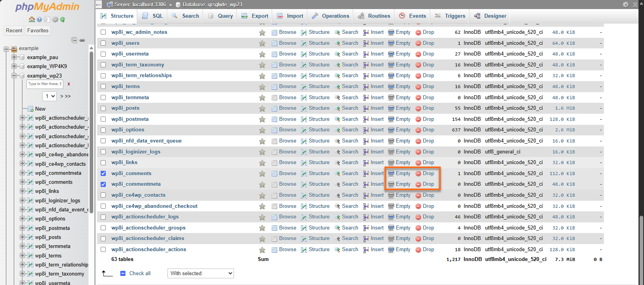Collapse the example_wp23 database node
The height and width of the screenshot is (285, 644).
14,76
